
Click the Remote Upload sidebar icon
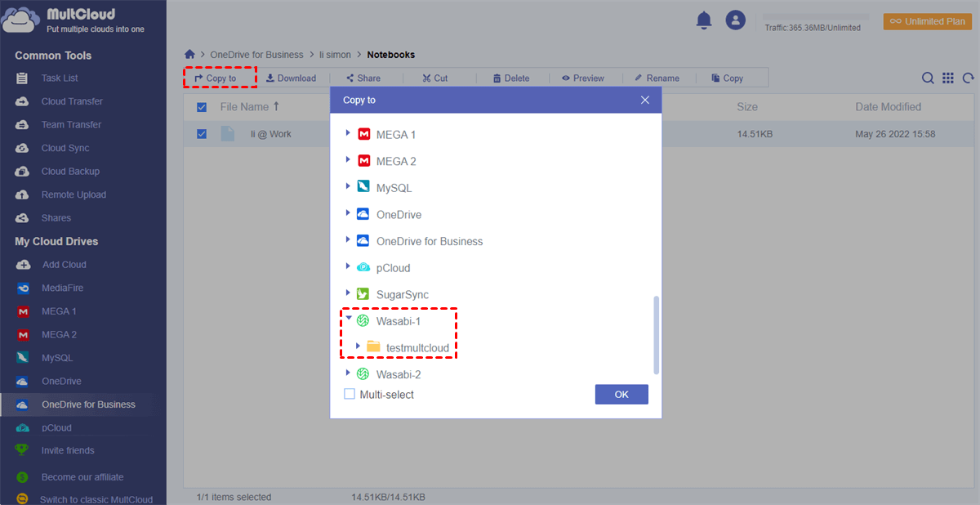pyautogui.click(x=24, y=194)
